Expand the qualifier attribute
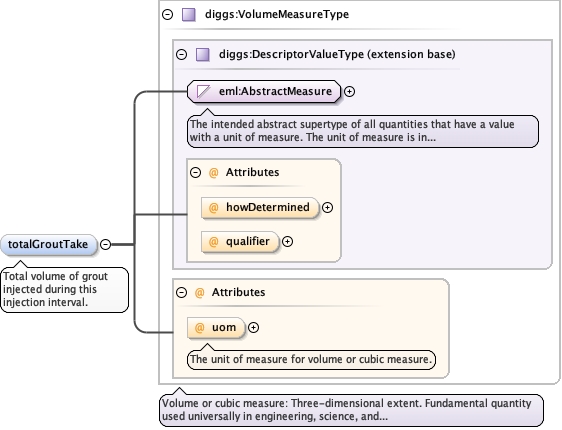The image size is (562, 430). pyautogui.click(x=287, y=242)
